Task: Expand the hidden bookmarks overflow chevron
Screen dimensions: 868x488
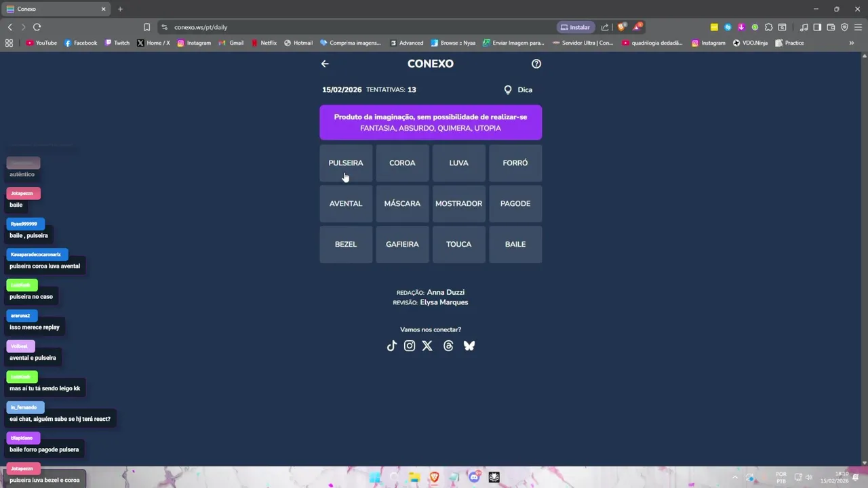Action: pyautogui.click(x=852, y=43)
